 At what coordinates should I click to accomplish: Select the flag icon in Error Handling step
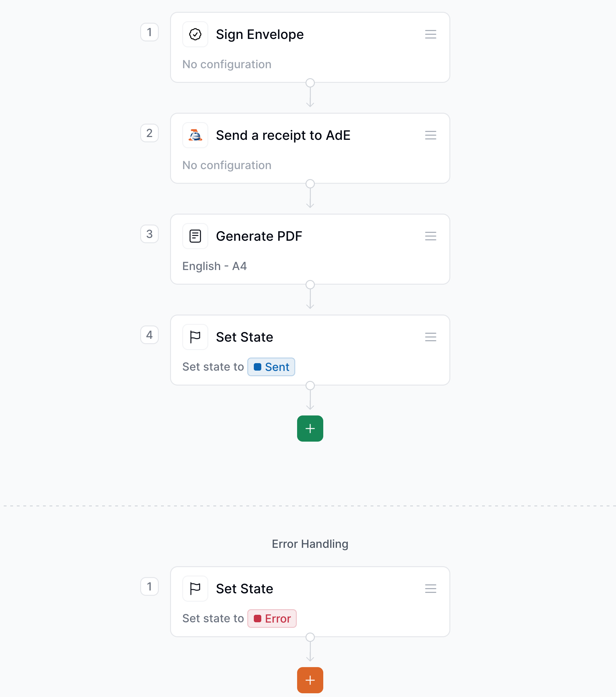195,588
